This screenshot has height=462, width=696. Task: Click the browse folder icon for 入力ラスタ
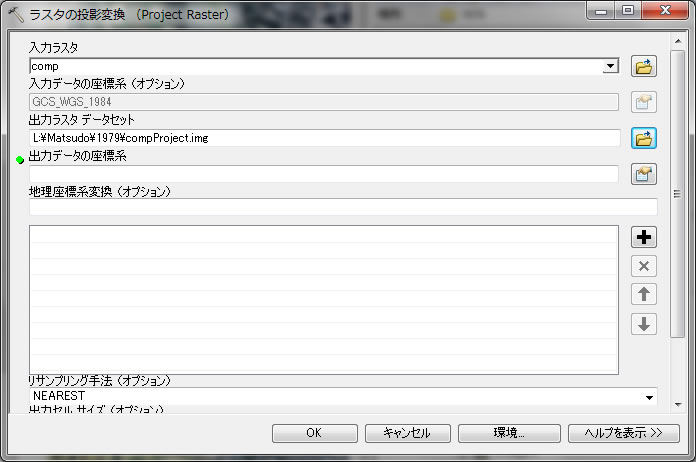(644, 67)
